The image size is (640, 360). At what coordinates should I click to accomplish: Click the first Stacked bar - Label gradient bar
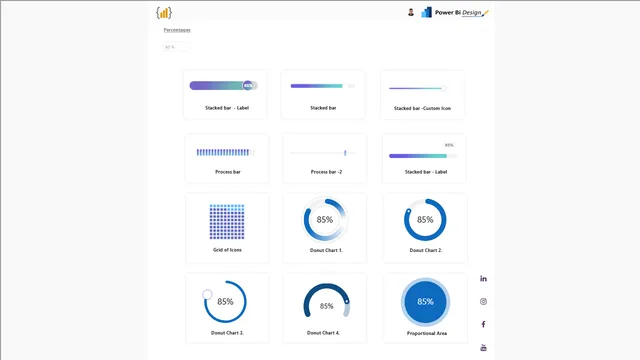point(223,85)
